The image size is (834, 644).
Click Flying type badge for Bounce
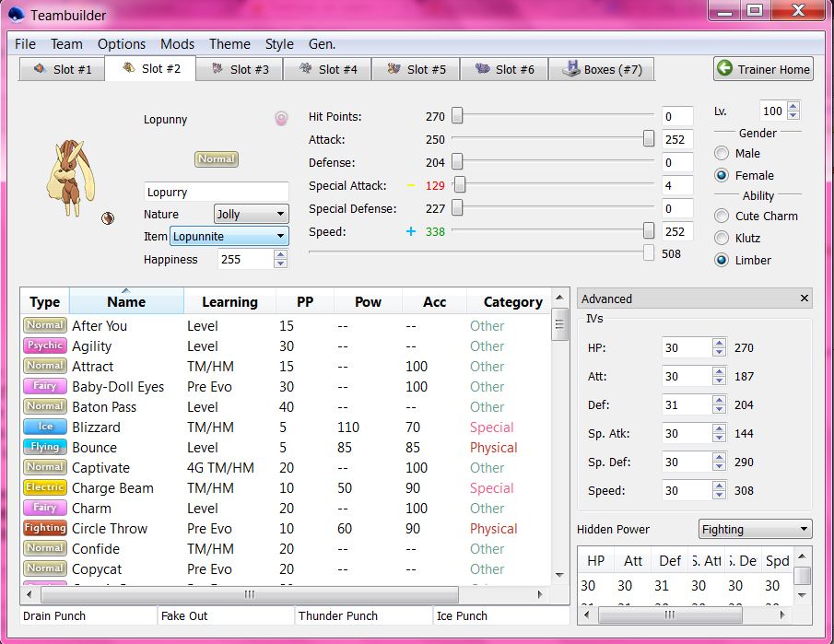click(x=45, y=447)
